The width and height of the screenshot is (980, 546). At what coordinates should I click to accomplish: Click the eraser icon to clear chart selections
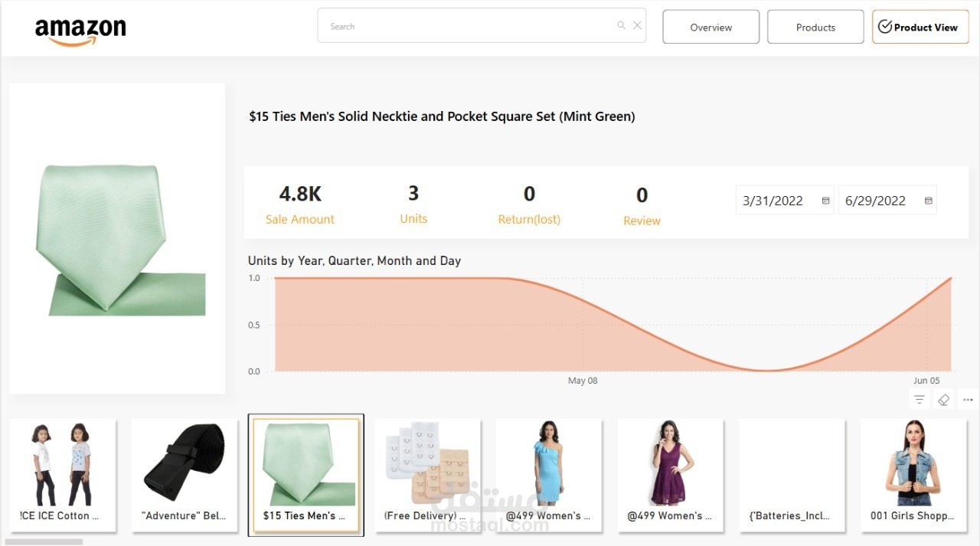943,399
